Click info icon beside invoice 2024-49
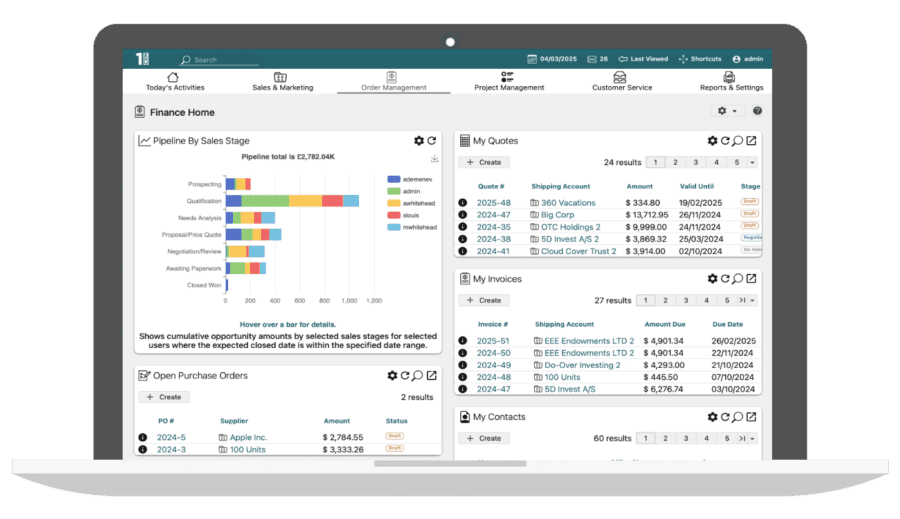This screenshot has height=519, width=900. point(463,365)
